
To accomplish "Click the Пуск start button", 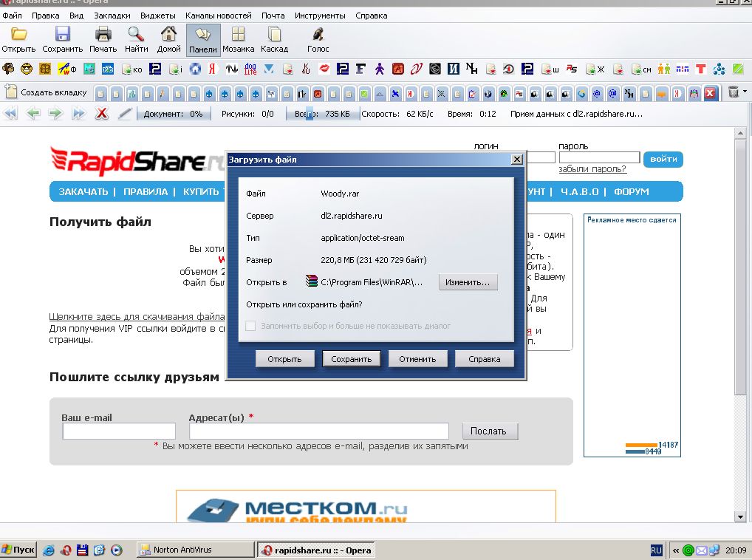I will 18,550.
